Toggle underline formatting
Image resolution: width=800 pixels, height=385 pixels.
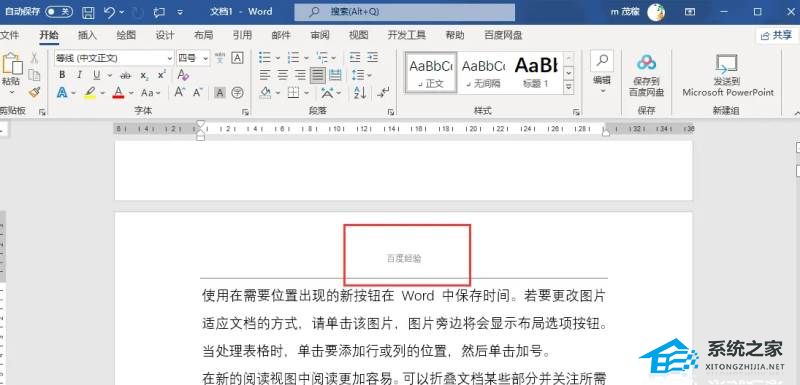click(x=96, y=75)
